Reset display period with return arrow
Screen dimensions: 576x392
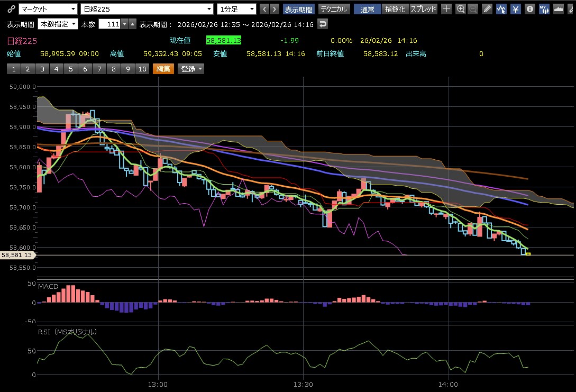tap(323, 24)
